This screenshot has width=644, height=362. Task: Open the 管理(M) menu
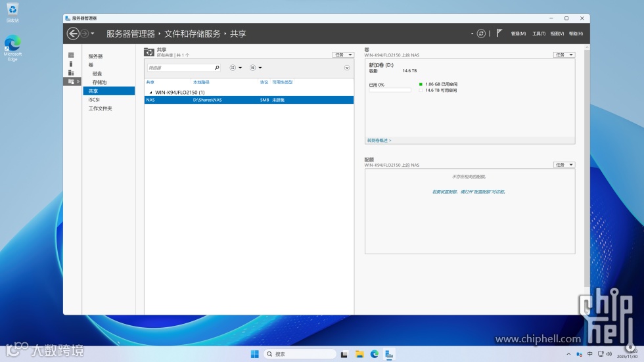coord(518,34)
